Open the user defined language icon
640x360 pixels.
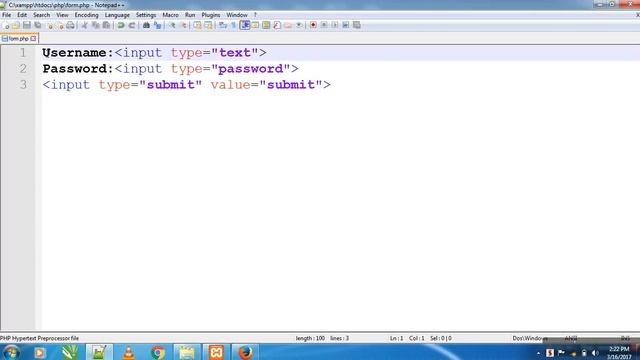point(256,25)
